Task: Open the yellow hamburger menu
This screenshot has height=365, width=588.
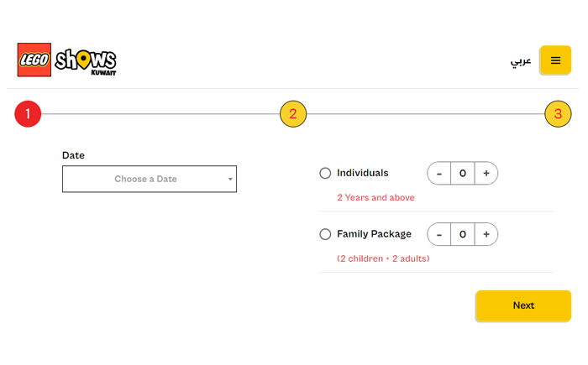Action: tap(555, 60)
